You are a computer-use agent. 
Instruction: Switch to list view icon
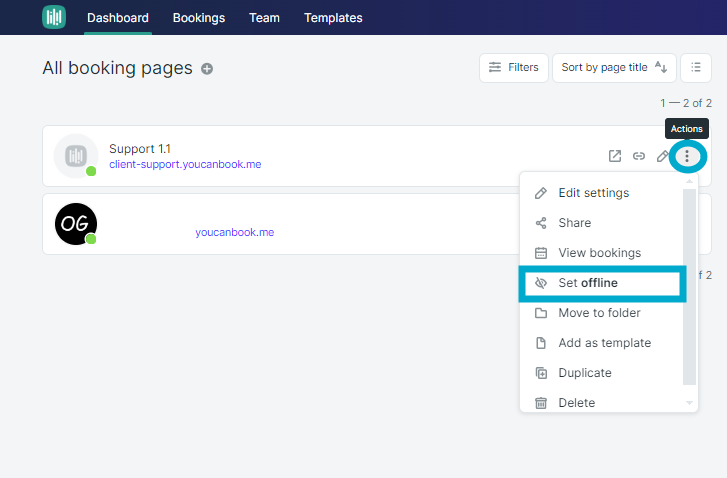(695, 68)
